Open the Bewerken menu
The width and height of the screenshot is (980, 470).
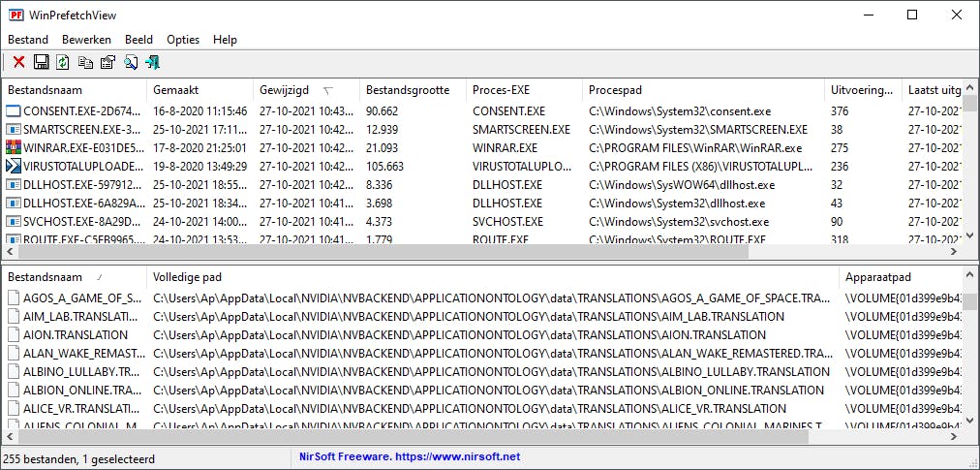coord(87,40)
